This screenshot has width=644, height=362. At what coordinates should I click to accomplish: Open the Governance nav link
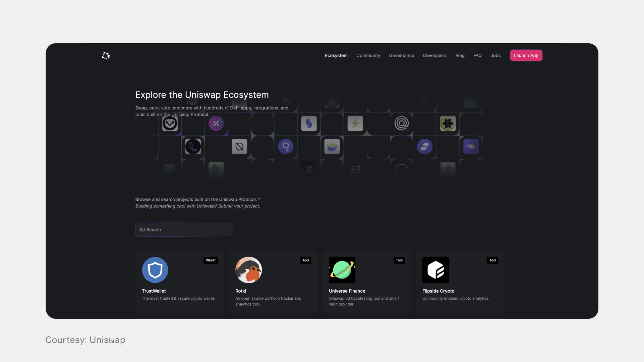coord(401,56)
